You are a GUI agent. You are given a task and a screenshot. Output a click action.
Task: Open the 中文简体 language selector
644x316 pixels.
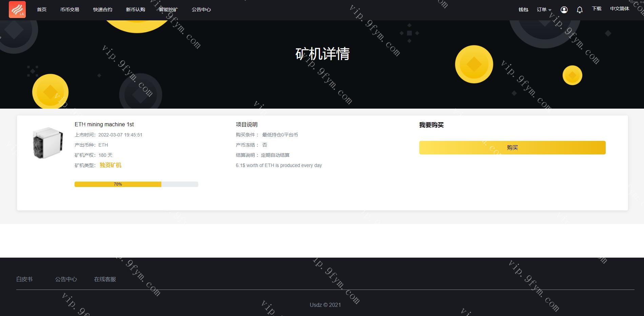[x=619, y=9]
